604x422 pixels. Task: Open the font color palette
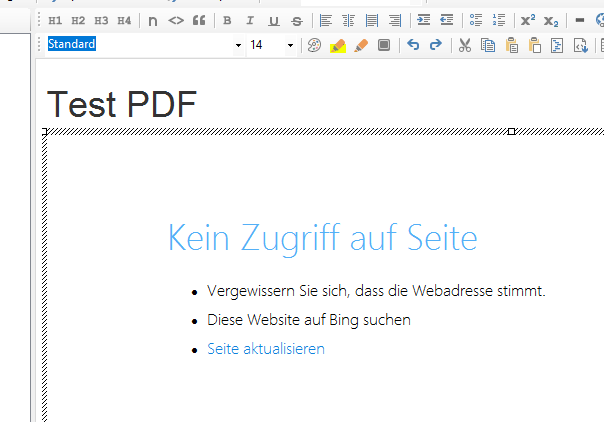pos(314,45)
